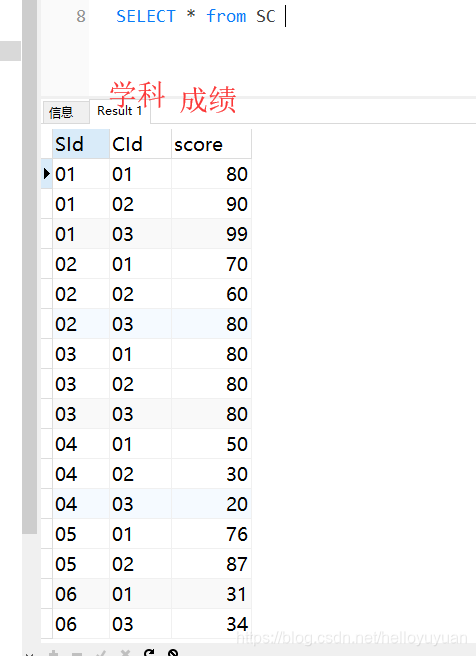
Task: Select the score cell with value 99
Action: pyautogui.click(x=211, y=234)
